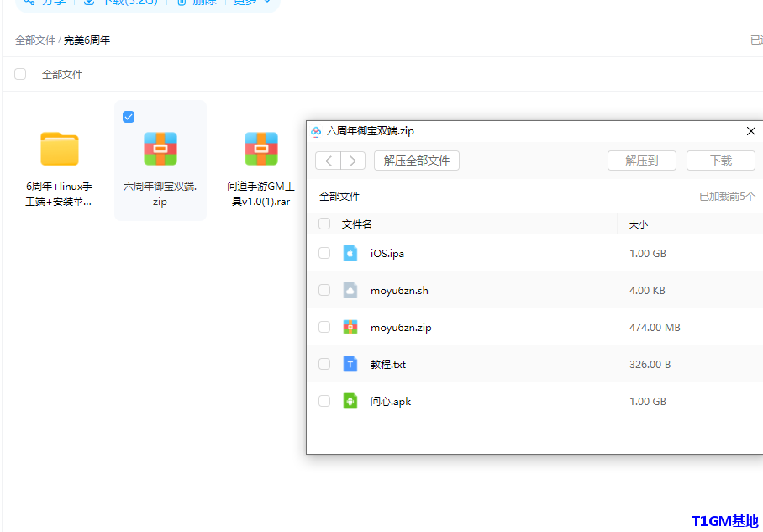Click the 下载 button in the zip dialog

point(721,161)
